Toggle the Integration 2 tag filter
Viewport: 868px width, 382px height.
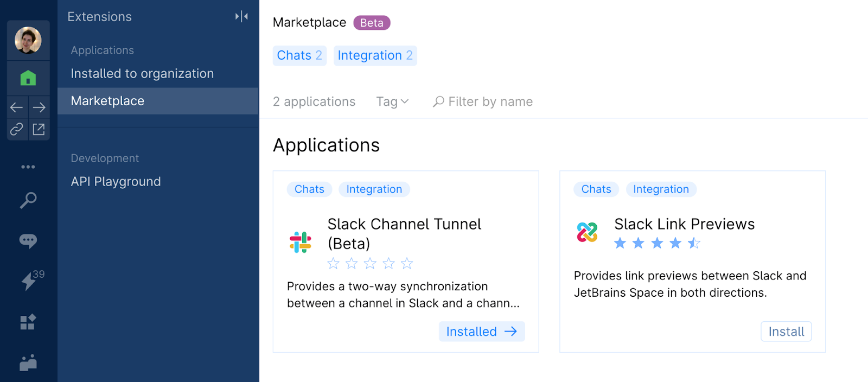click(x=375, y=55)
